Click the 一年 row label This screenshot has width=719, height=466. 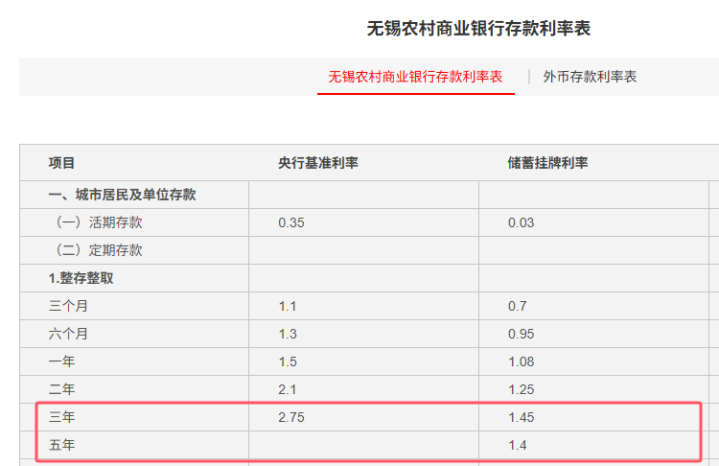click(x=62, y=361)
